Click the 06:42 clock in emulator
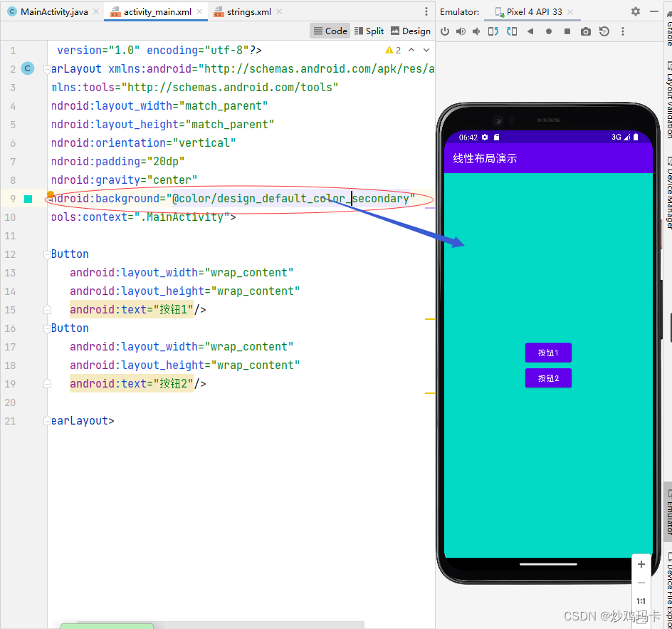The height and width of the screenshot is (629, 672). [x=468, y=137]
